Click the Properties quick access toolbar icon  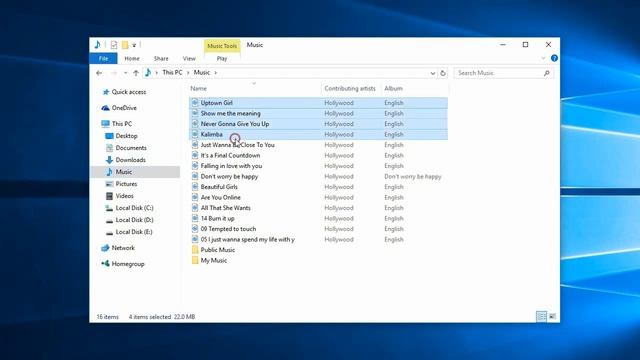point(114,45)
